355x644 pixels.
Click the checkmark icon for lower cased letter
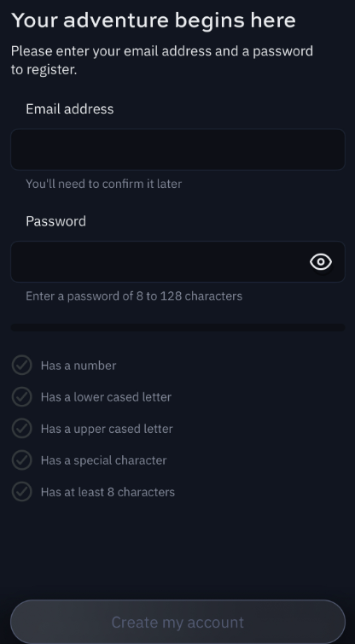(x=21, y=397)
